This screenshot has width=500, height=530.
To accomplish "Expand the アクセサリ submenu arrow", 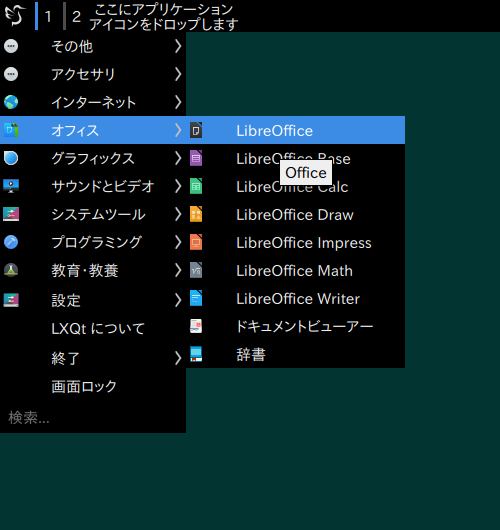I will (178, 74).
